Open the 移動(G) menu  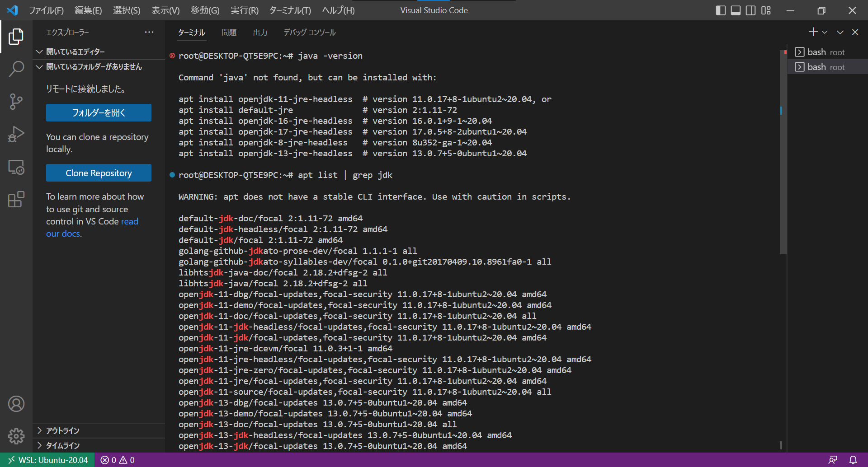[x=205, y=10]
